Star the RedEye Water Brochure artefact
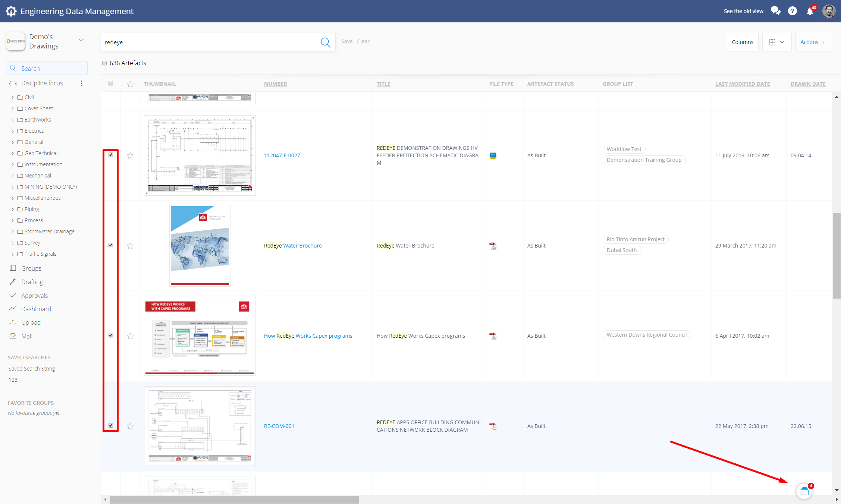841x504 pixels. tap(130, 246)
